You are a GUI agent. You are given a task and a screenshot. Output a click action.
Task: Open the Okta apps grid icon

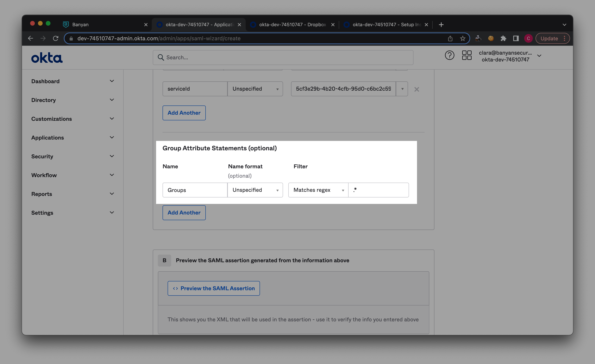point(466,55)
